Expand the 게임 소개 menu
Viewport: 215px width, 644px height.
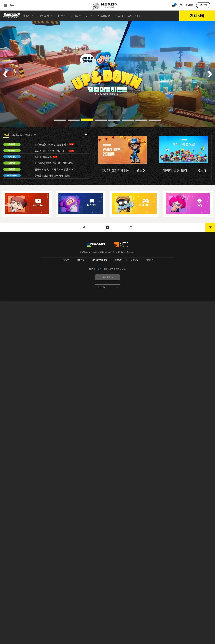click(45, 16)
